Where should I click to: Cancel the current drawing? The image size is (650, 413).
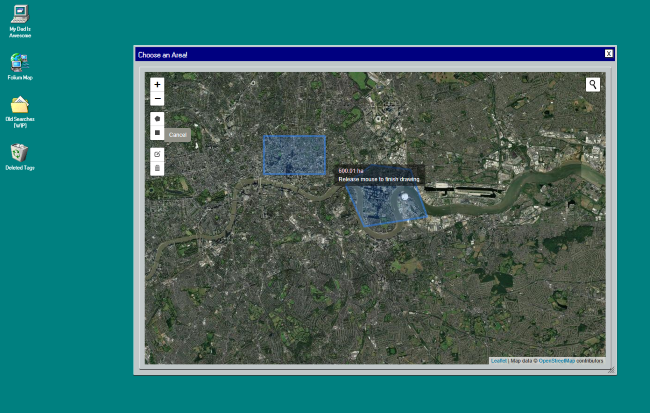coord(177,135)
